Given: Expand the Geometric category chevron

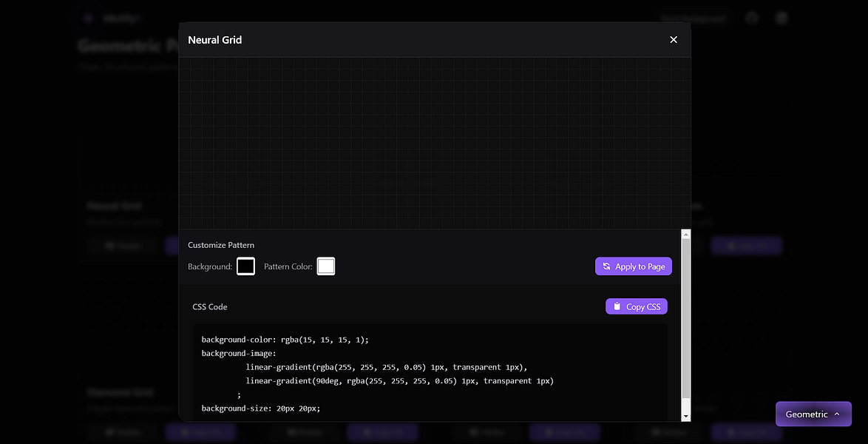Looking at the screenshot, I should click(x=836, y=414).
